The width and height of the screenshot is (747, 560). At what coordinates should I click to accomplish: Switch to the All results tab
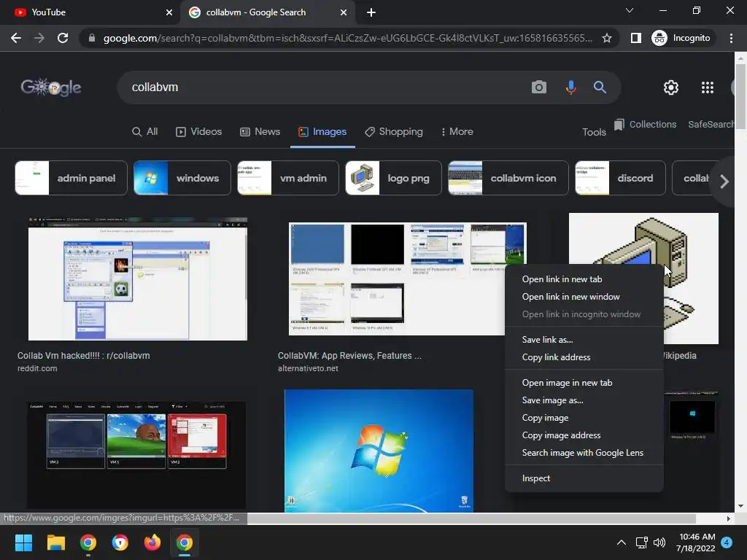tap(144, 132)
